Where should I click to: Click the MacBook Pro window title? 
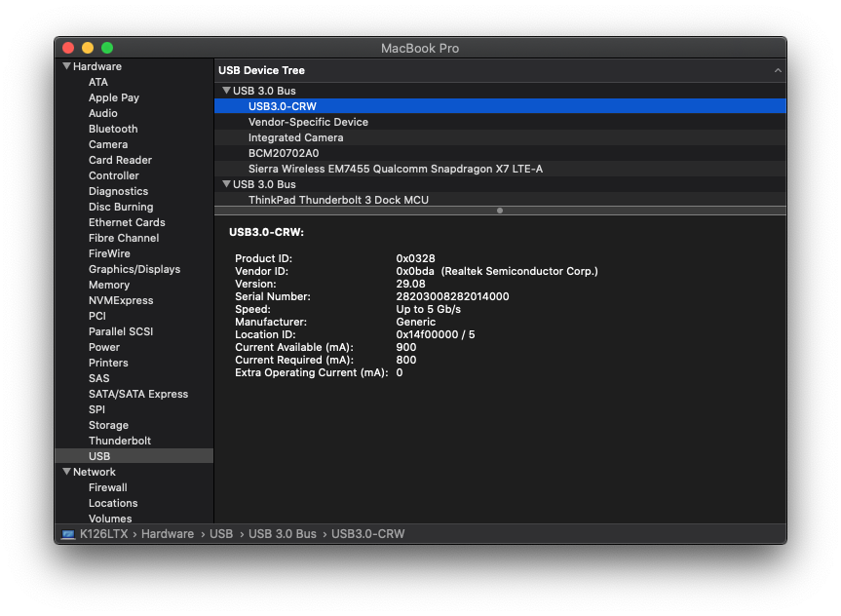tap(420, 48)
